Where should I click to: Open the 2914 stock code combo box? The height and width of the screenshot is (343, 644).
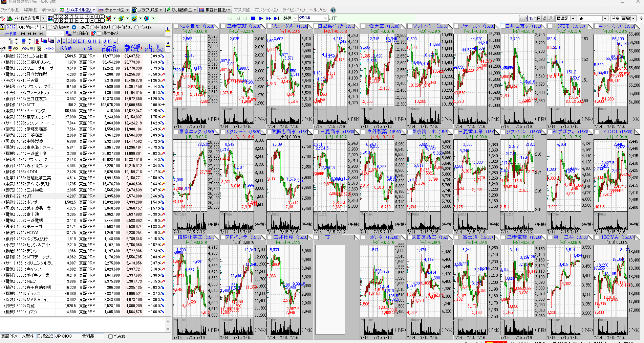[313, 18]
